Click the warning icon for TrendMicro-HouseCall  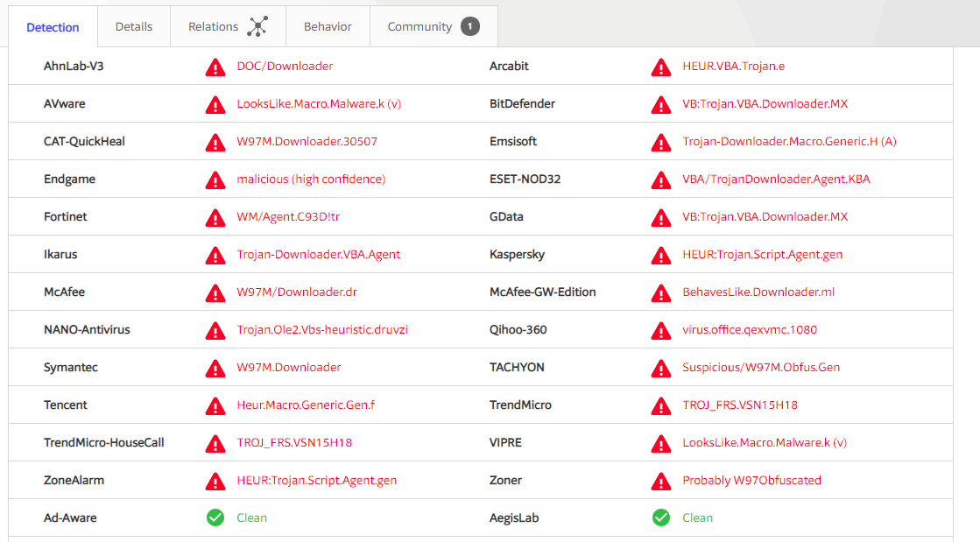215,443
